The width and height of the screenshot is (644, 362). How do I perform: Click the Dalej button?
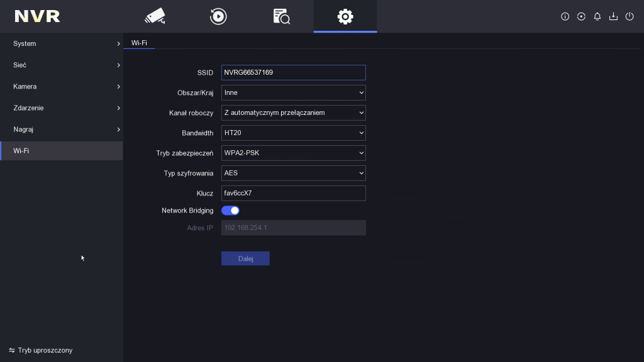[245, 258]
